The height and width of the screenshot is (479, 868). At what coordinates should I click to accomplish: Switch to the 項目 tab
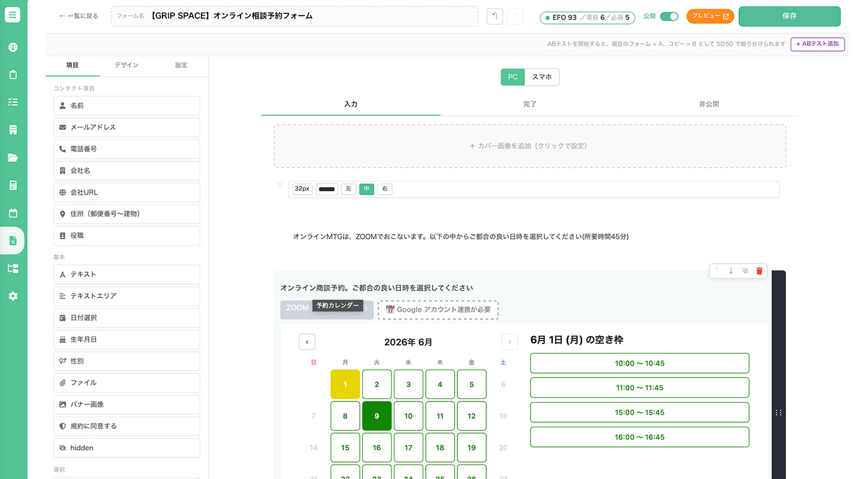[x=72, y=65]
